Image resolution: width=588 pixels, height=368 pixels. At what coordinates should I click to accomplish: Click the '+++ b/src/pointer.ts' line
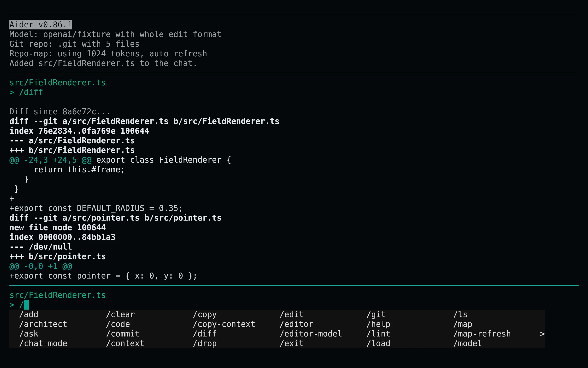point(58,256)
